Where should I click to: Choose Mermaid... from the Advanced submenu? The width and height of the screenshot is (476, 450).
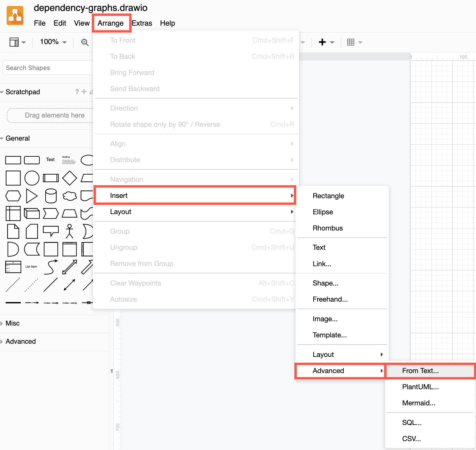click(x=419, y=403)
